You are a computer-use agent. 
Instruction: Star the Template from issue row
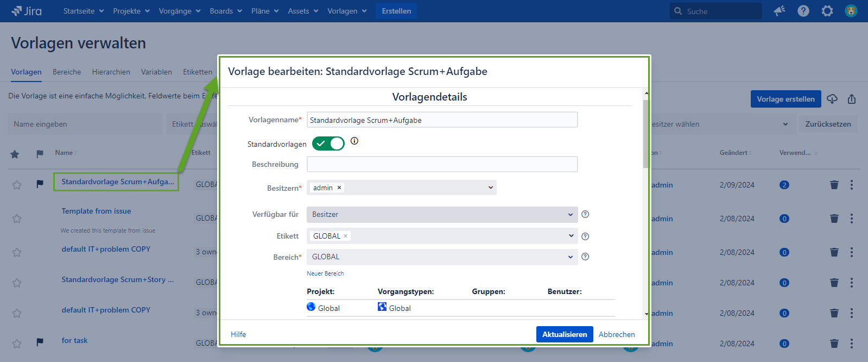[x=17, y=219]
